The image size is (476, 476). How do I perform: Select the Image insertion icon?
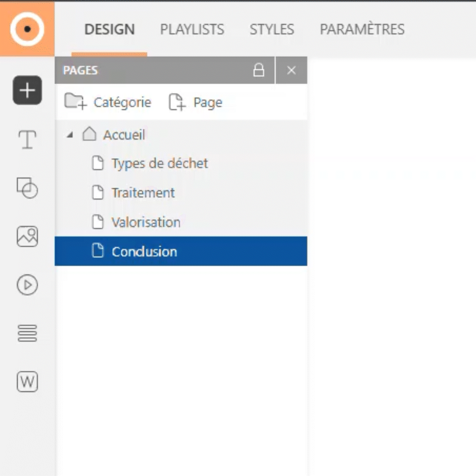click(27, 236)
